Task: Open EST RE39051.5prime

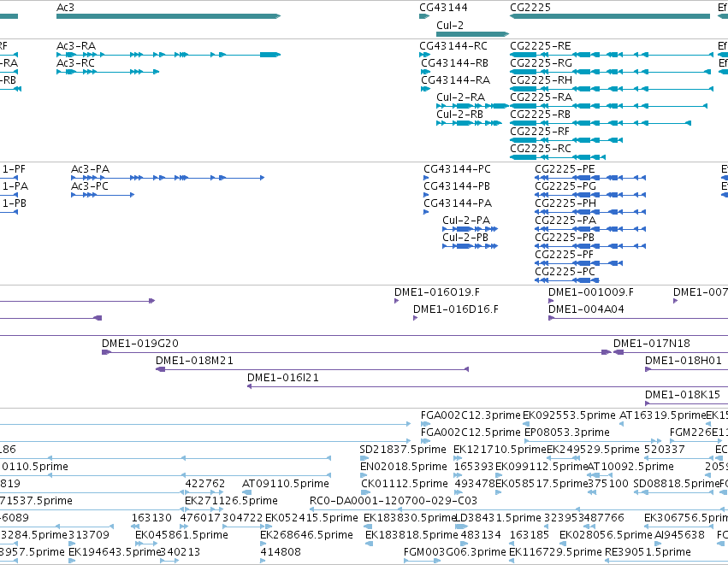Action: coord(666,561)
